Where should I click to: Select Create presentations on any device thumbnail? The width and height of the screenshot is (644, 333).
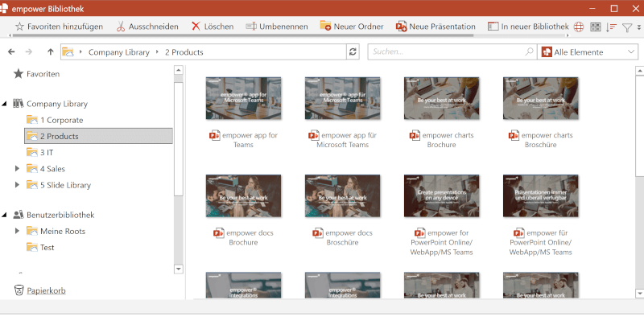441,195
